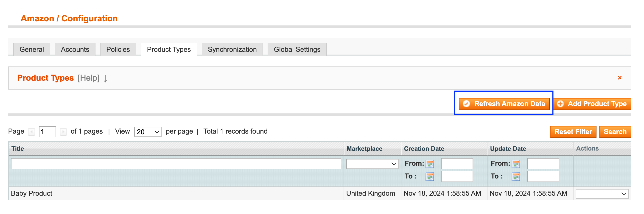Open Creation Date From calendar picker
The height and width of the screenshot is (214, 644).
429,164
